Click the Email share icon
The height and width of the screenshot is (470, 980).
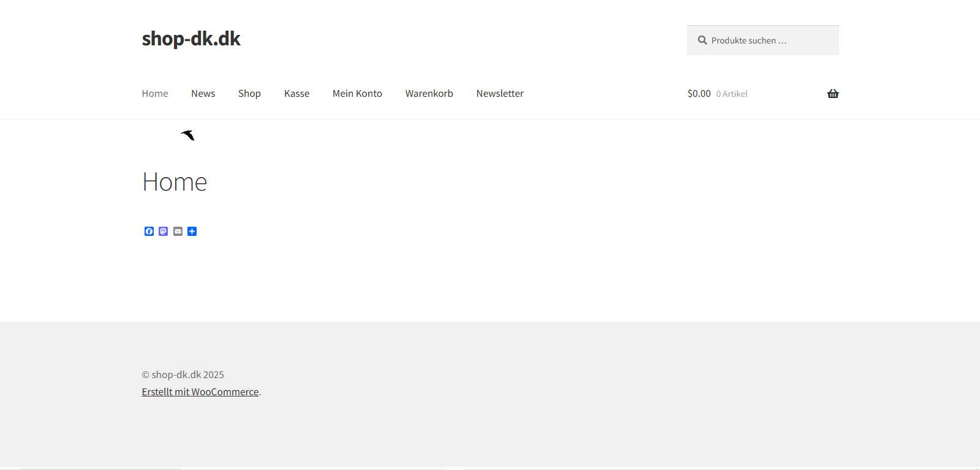point(178,231)
